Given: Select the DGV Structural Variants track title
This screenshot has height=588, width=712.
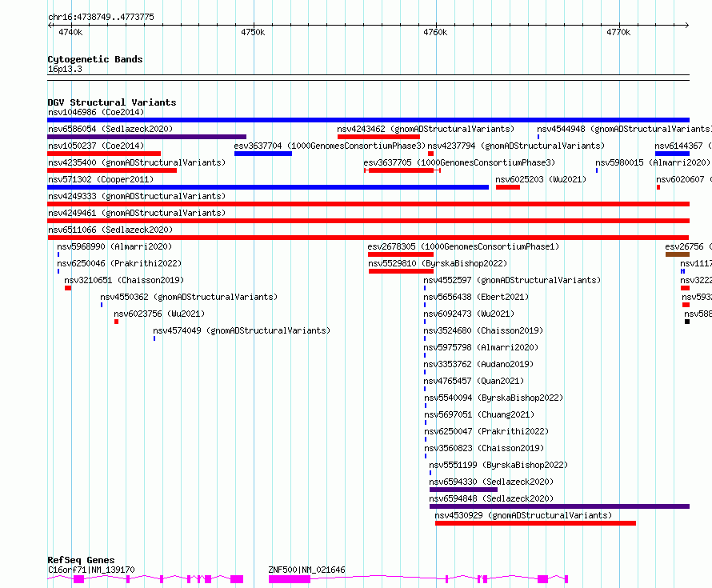Looking at the screenshot, I should click(x=112, y=102).
